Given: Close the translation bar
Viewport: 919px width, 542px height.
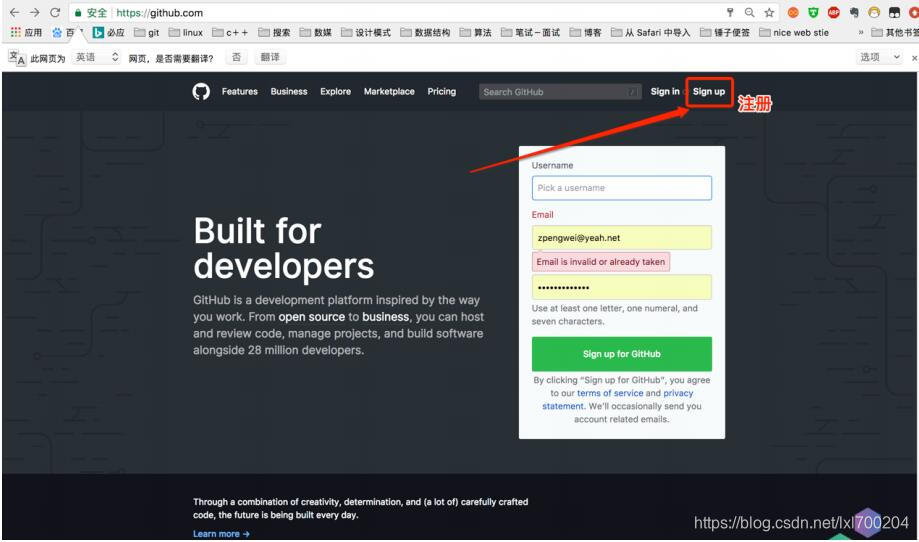Looking at the screenshot, I should click(x=914, y=57).
